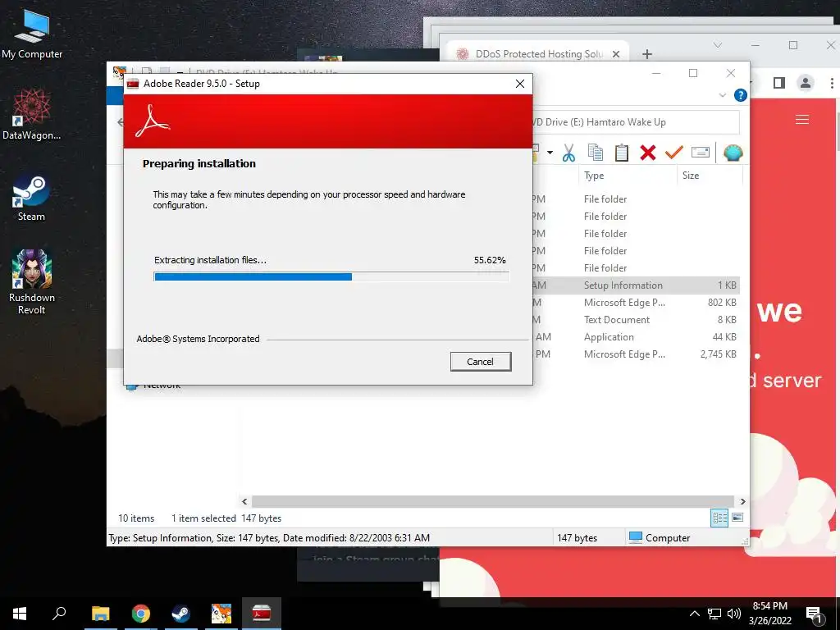The width and height of the screenshot is (840, 630).
Task: Open the Chrome profile menu
Action: pos(805,83)
